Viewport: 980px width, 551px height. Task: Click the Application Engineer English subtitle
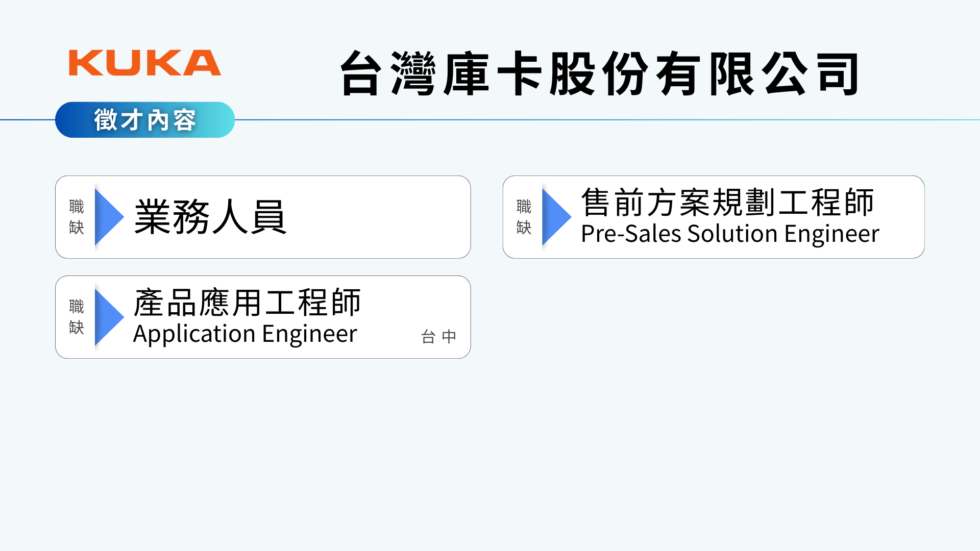click(x=245, y=334)
